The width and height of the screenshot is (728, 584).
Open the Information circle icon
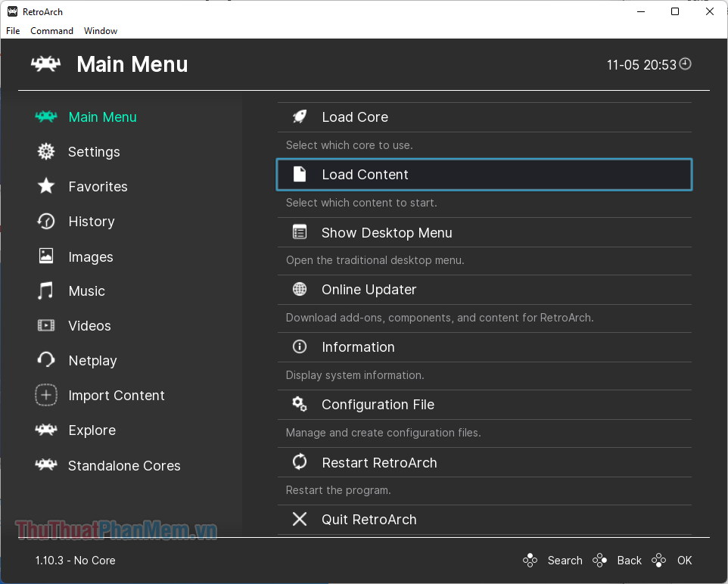click(x=299, y=346)
